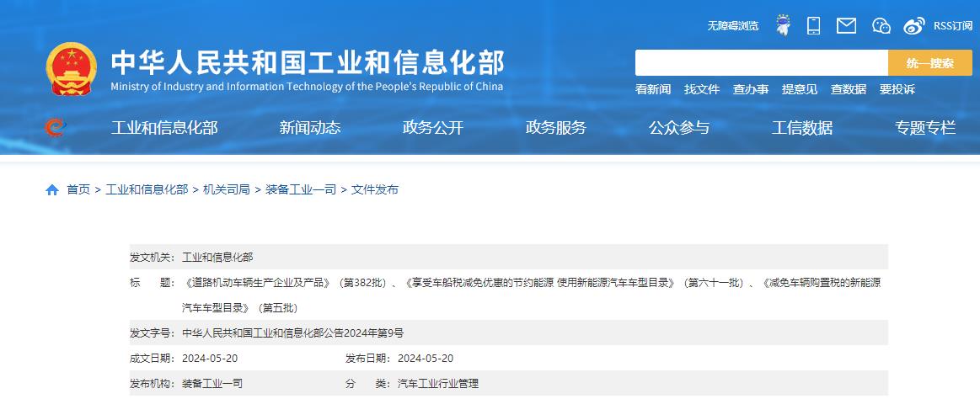
Task: Click the red swirl icon in navigation bar
Action: click(x=55, y=128)
